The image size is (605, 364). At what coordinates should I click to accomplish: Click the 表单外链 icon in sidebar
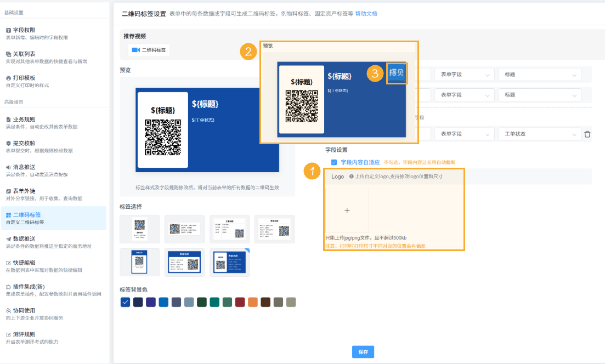pos(8,191)
